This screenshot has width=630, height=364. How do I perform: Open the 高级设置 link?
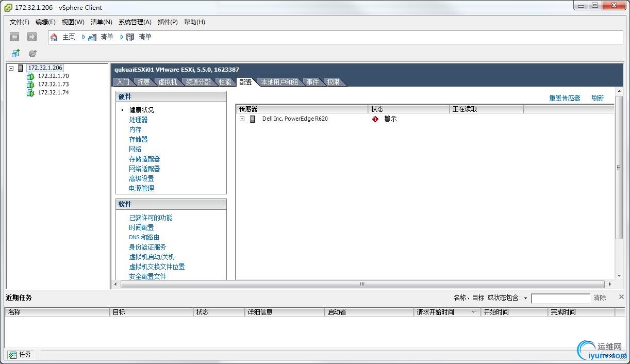point(141,178)
